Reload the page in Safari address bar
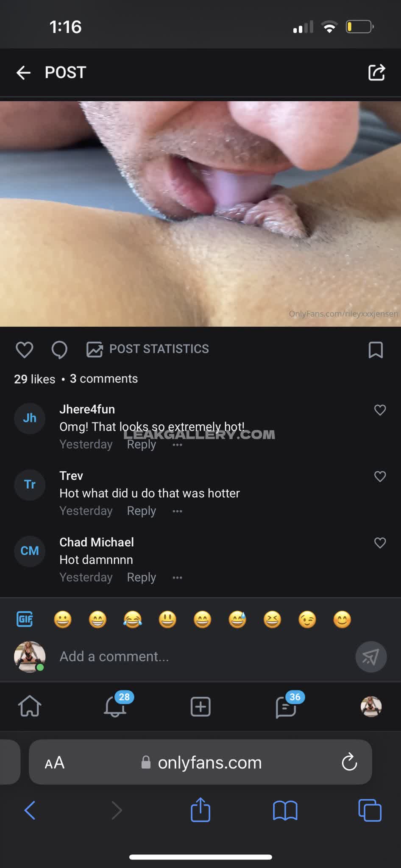Screen dimensions: 401x868 click(x=349, y=762)
